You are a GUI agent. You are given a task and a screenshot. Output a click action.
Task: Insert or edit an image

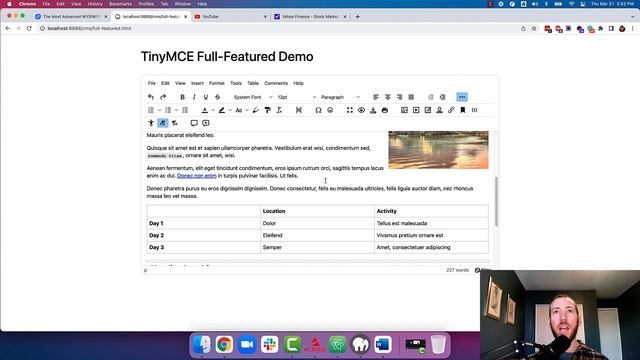[x=404, y=110]
